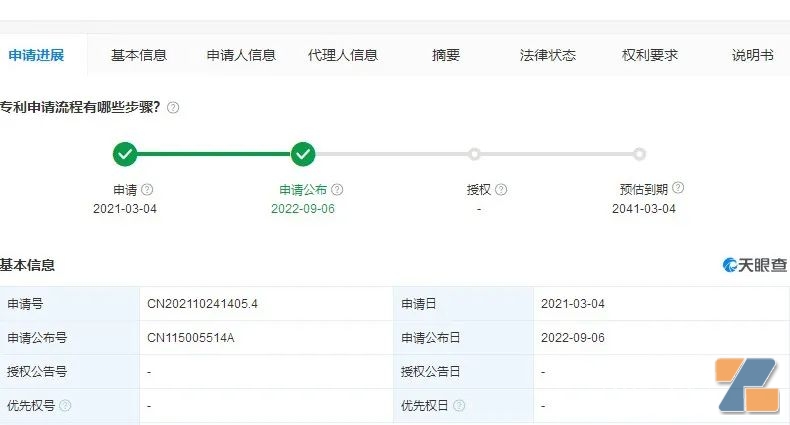Go to the 摘要 tab
The width and height of the screenshot is (790, 425).
tap(446, 56)
